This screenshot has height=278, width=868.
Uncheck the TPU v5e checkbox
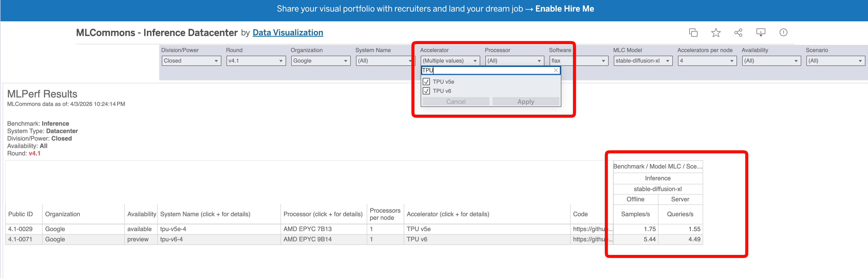426,82
